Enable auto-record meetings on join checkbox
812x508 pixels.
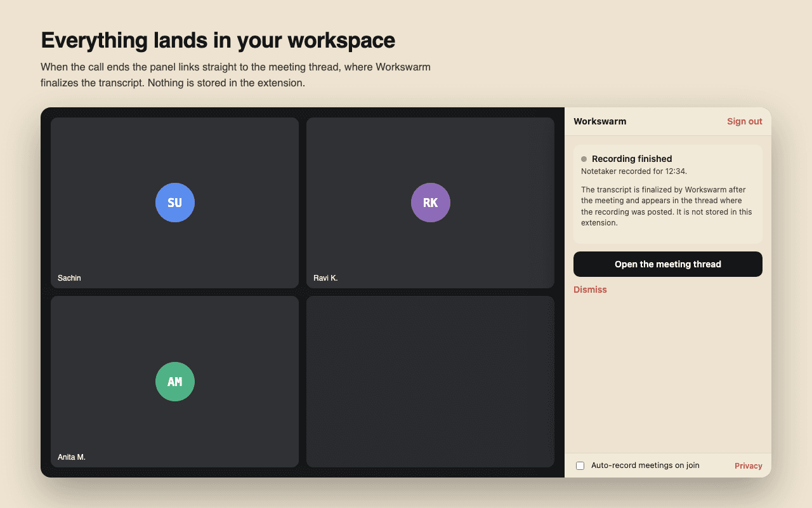tap(580, 466)
